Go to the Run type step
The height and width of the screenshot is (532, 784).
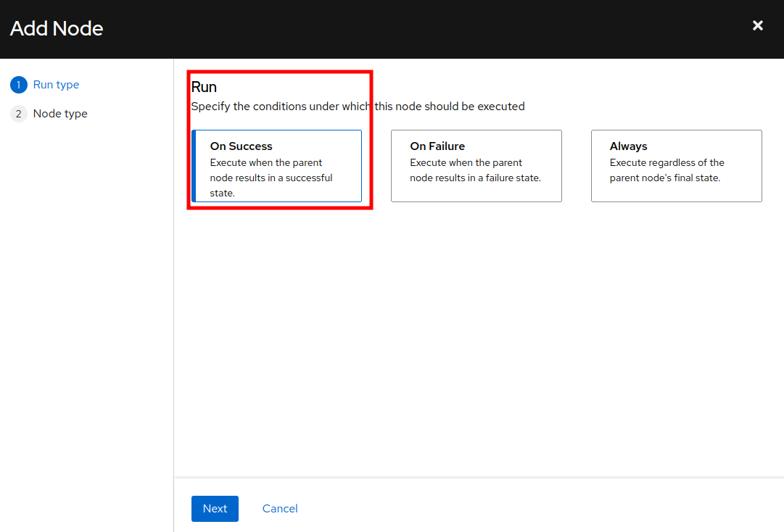point(56,85)
